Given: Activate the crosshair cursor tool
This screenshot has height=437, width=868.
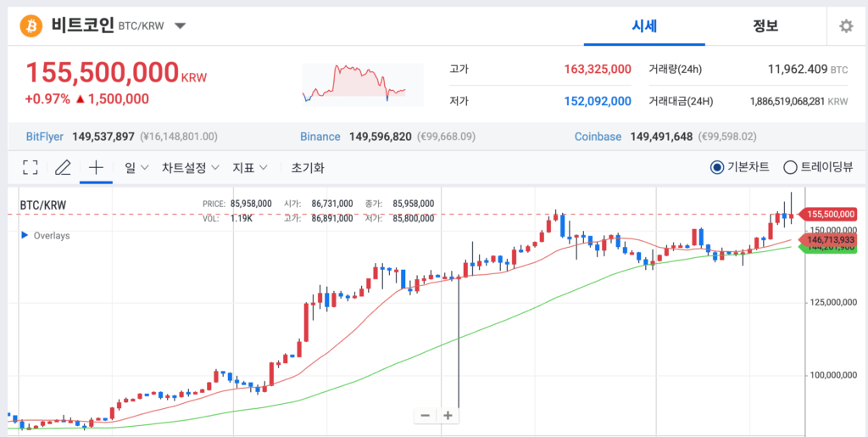Looking at the screenshot, I should pyautogui.click(x=97, y=167).
